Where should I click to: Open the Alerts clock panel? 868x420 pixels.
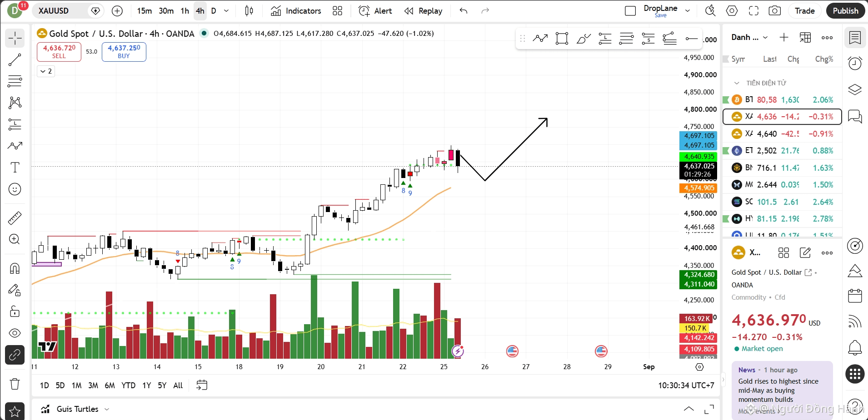pos(855,63)
